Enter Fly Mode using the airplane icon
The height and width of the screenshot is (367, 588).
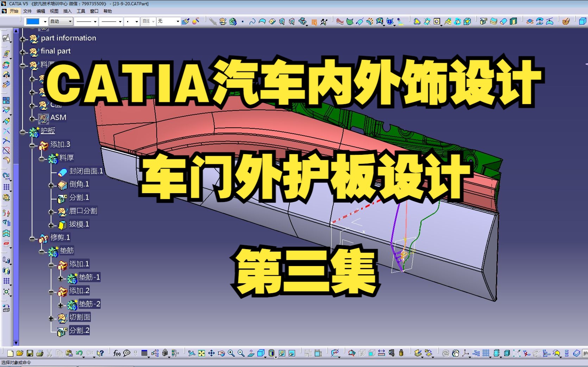tap(191, 353)
